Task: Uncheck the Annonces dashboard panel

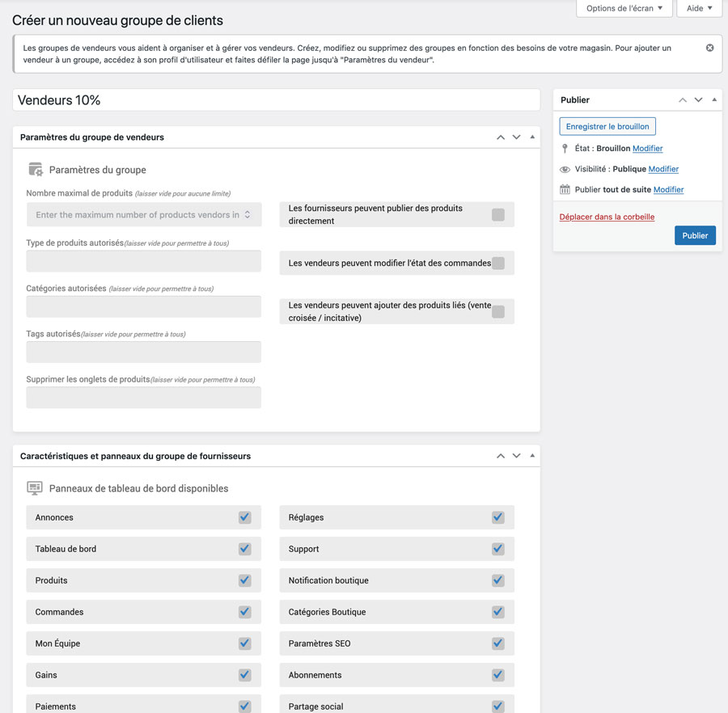Action: tap(244, 517)
